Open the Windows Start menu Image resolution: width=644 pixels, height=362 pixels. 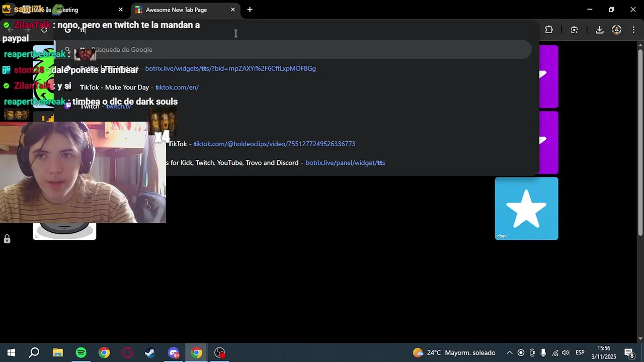pos(11,353)
